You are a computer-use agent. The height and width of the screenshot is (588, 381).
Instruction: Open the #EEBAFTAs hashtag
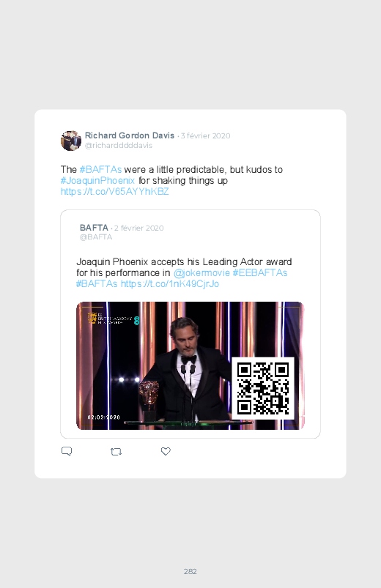tap(260, 272)
